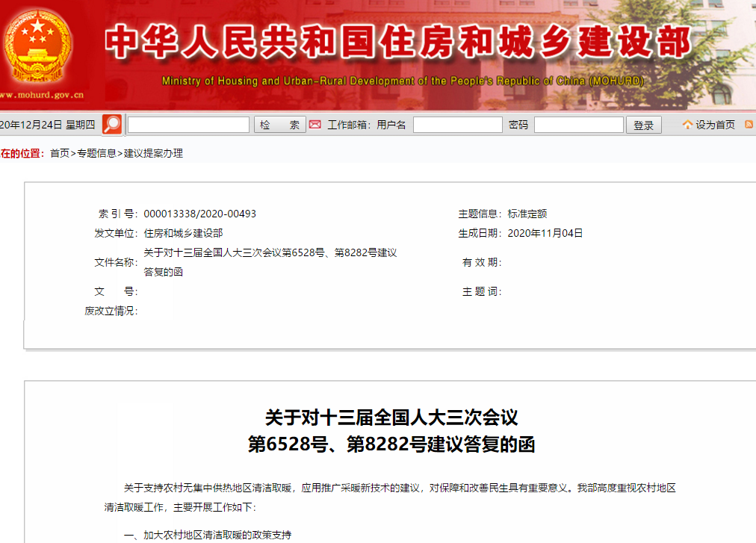
Task: Click the 设为首页 link
Action: click(715, 125)
